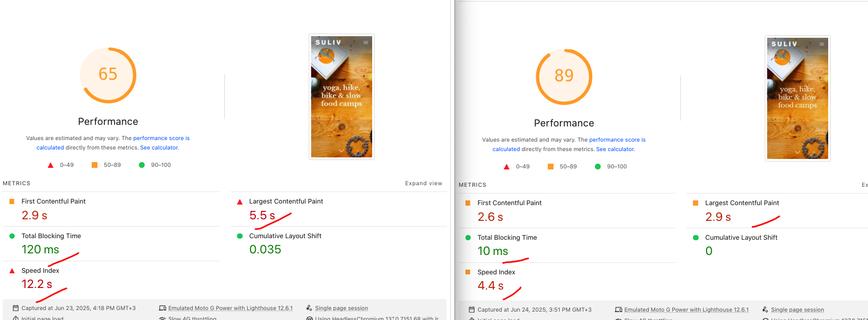Screen dimensions: 868x320
Task: Open 'performance score is calculated' link in left report
Action: tap(161, 138)
